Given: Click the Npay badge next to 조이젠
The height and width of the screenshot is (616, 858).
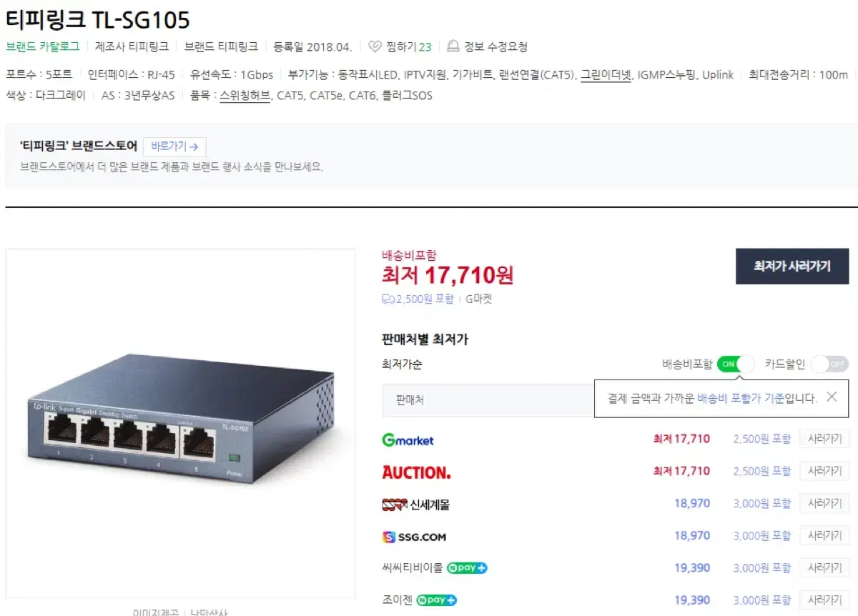Looking at the screenshot, I should point(436,601).
